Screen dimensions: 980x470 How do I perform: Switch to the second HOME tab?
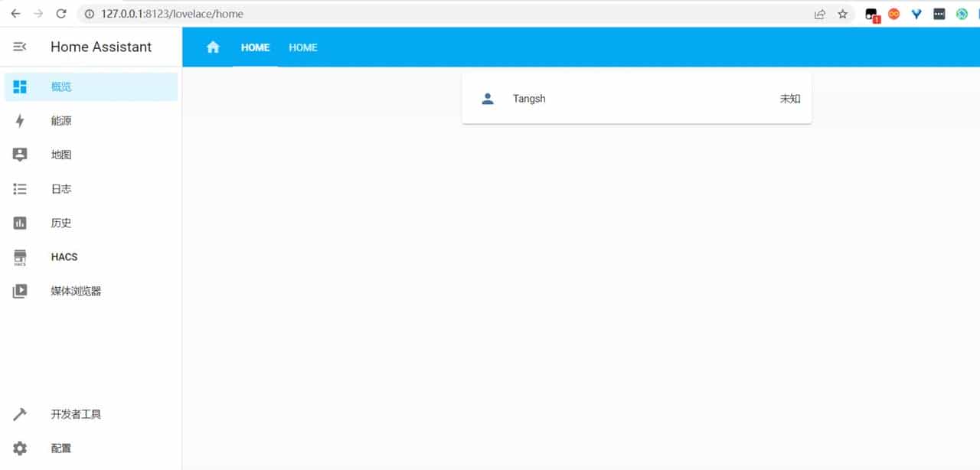(x=302, y=47)
